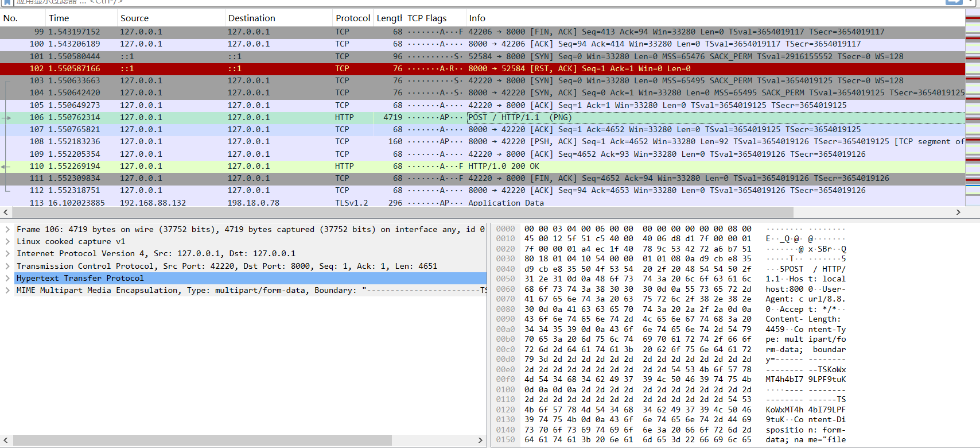The image size is (980, 448).
Task: Click ASCII text 'Agent: c url/8.8.'
Action: [x=806, y=299]
